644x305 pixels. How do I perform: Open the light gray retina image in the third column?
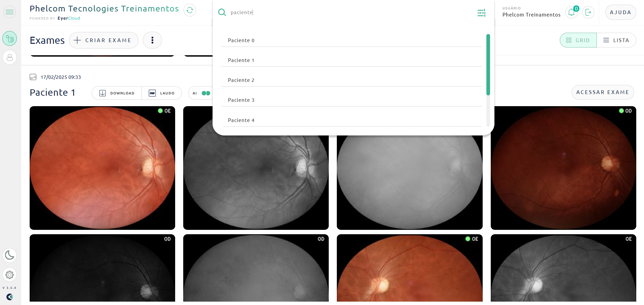pos(410,182)
